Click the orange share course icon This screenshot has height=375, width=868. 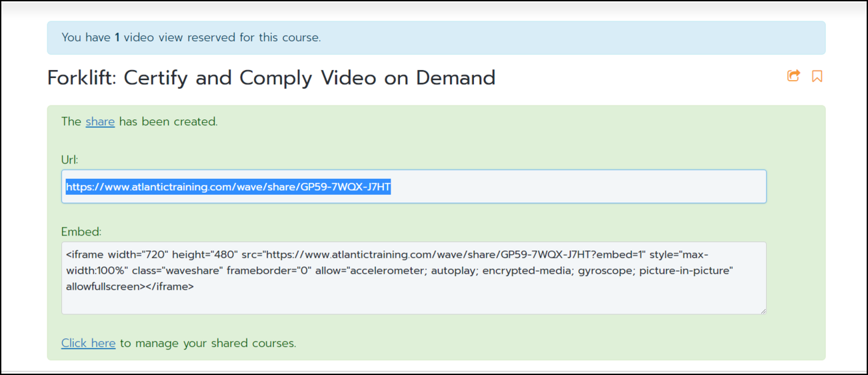click(x=793, y=76)
